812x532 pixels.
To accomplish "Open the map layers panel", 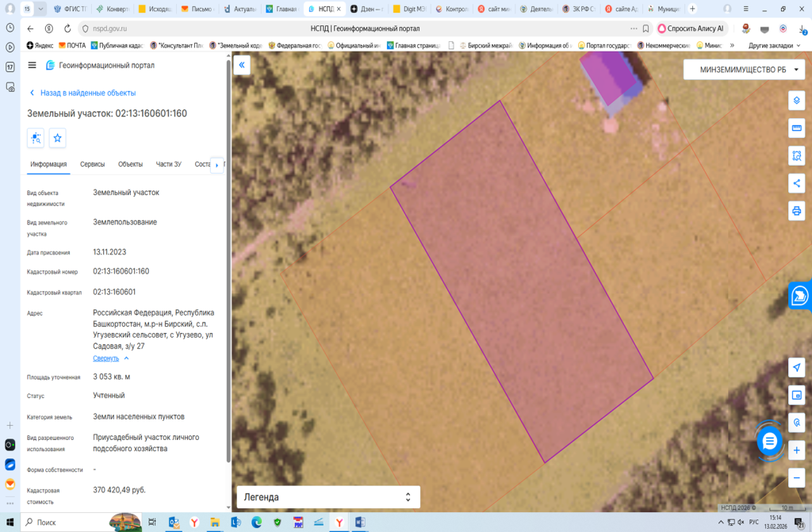I will [x=797, y=101].
